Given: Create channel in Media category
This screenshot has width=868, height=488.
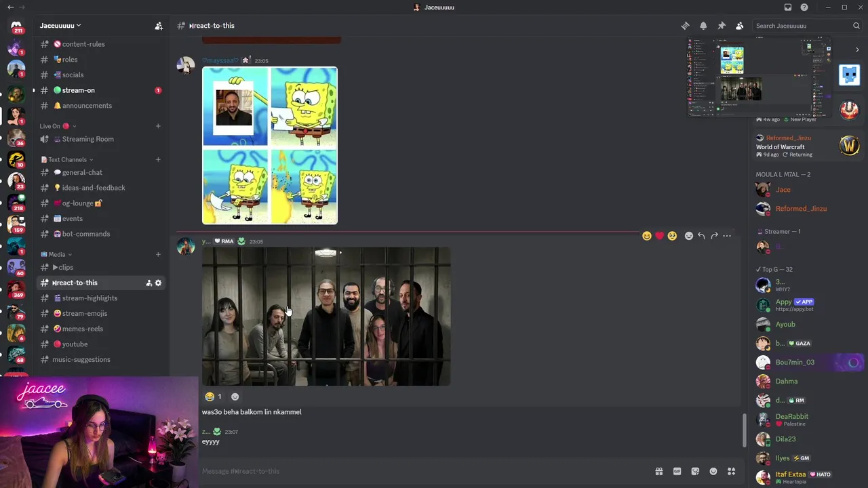Looking at the screenshot, I should click(158, 255).
